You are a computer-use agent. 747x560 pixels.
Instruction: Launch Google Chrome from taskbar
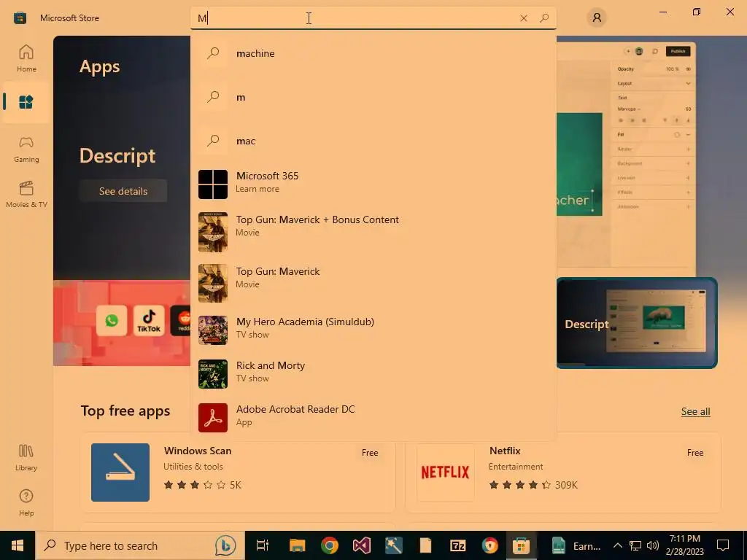(x=329, y=545)
